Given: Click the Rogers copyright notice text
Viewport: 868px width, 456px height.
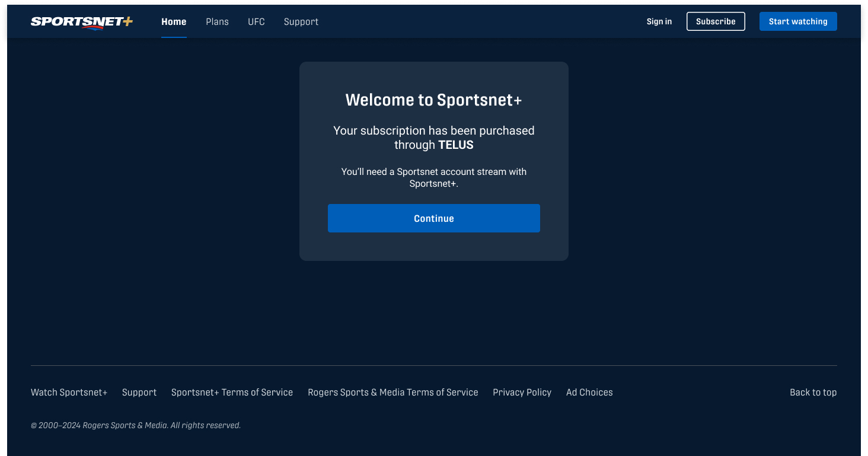Looking at the screenshot, I should click(x=136, y=425).
